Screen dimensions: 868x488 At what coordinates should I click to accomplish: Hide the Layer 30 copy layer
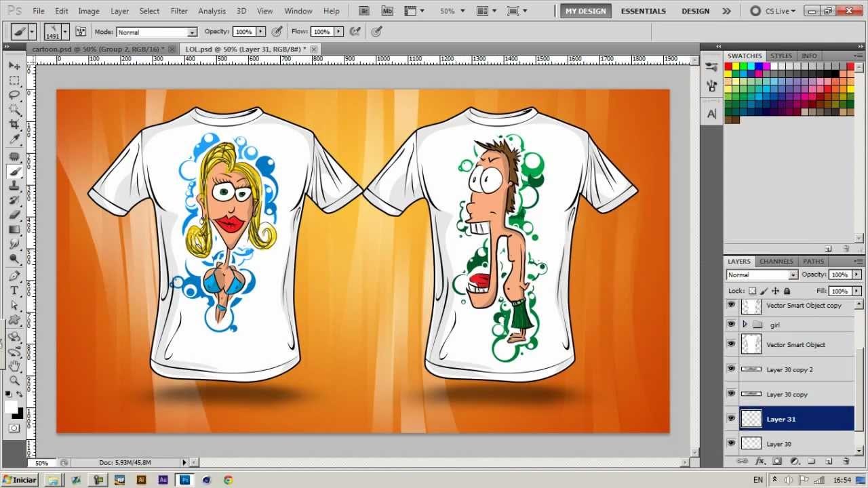[731, 394]
